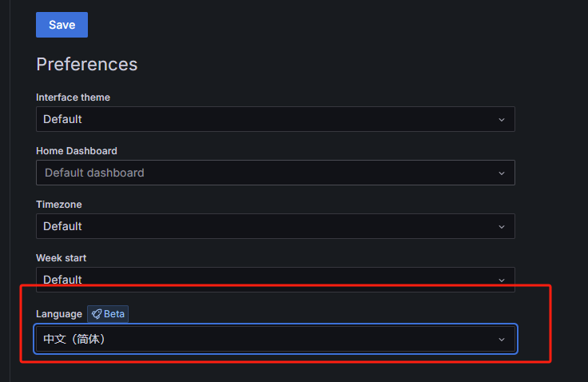Open the Timezone select field
This screenshot has width=588, height=382.
tap(264, 226)
